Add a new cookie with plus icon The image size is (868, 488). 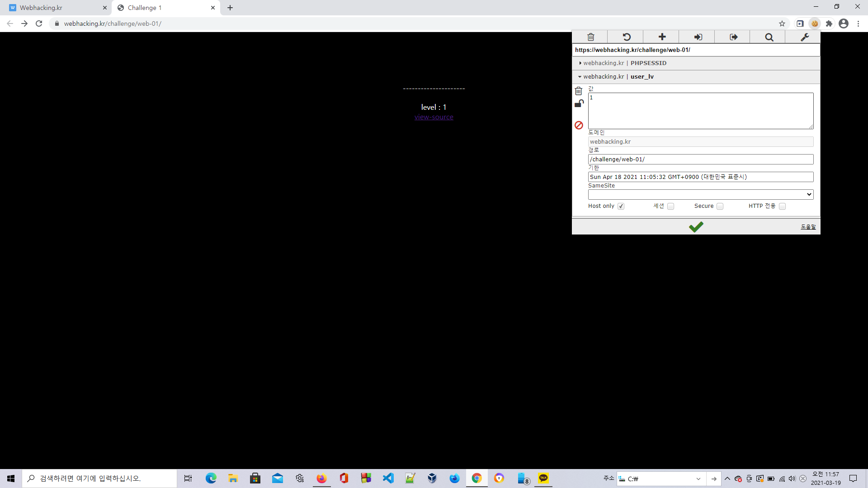[x=662, y=37]
